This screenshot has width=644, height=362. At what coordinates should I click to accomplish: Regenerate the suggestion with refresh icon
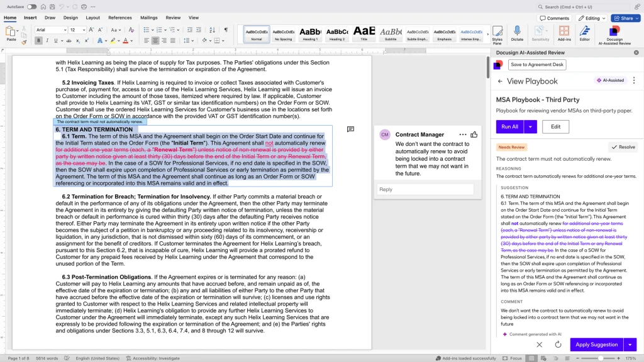pos(558,344)
